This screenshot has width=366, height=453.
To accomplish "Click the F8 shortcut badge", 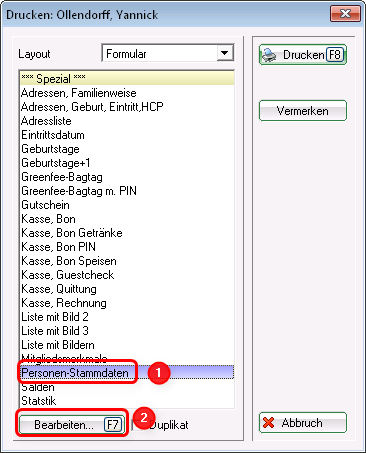I will (335, 55).
